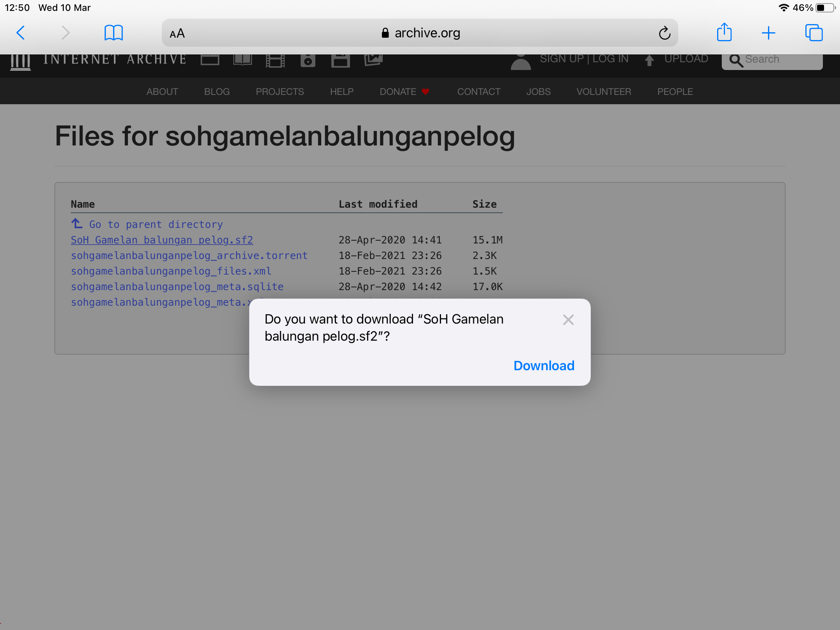The width and height of the screenshot is (840, 630).
Task: Click the Size column header
Action: click(485, 204)
